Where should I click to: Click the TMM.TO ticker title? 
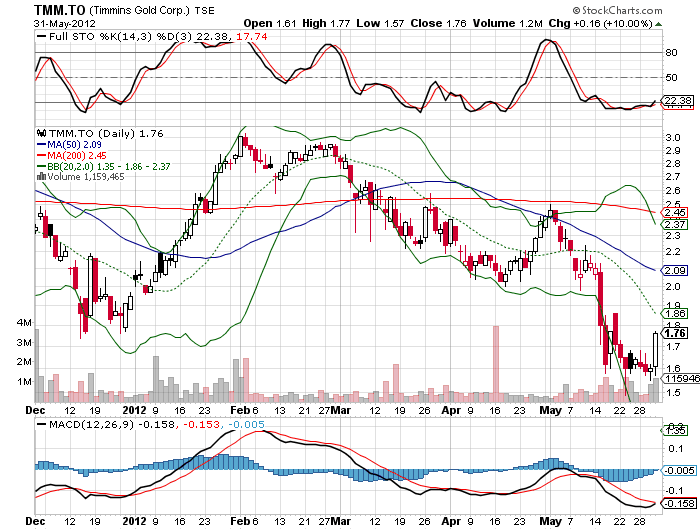60,9
